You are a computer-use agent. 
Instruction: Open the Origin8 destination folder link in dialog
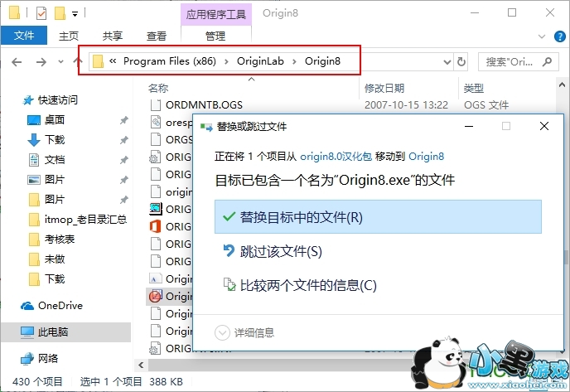click(426, 157)
